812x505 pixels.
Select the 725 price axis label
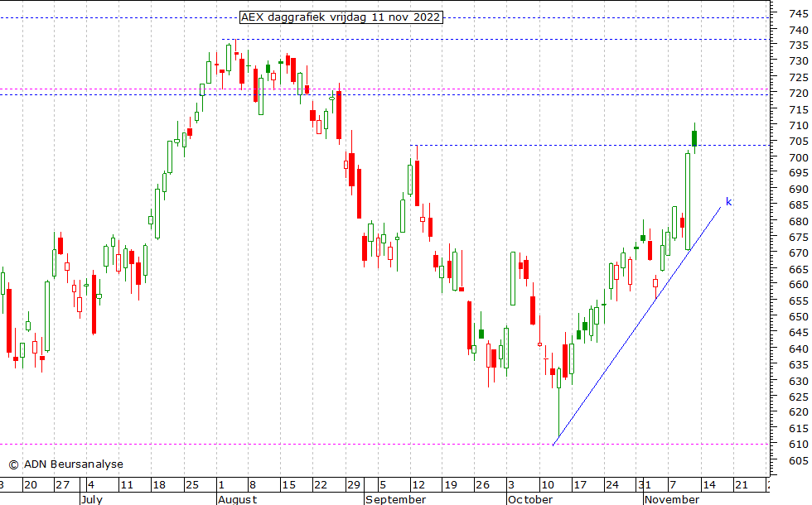click(798, 78)
